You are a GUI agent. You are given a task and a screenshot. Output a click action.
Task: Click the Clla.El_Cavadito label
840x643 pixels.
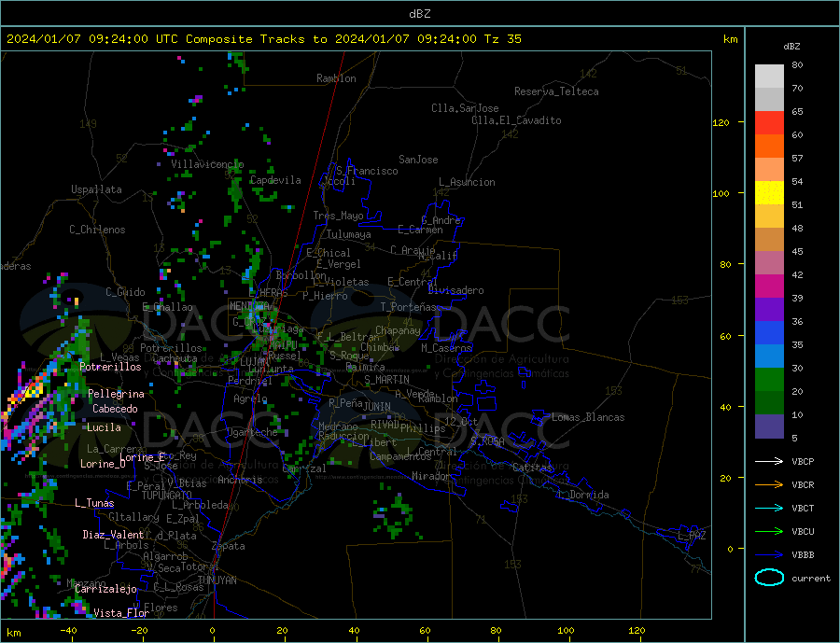pyautogui.click(x=516, y=120)
